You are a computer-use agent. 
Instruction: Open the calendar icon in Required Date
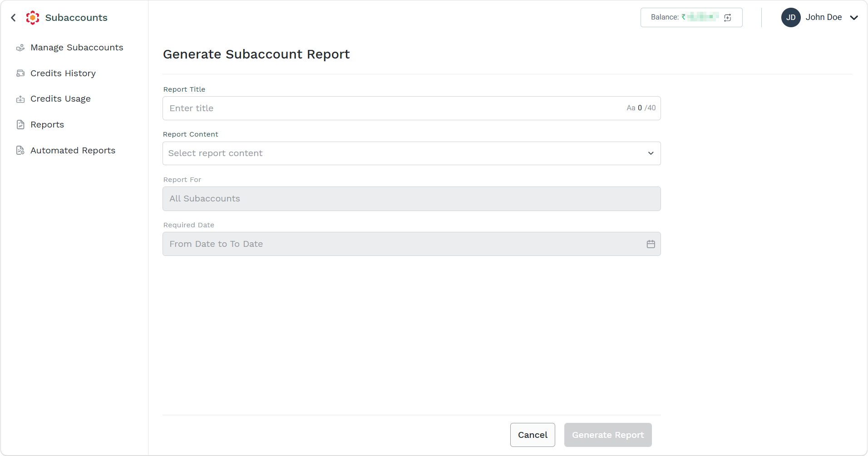coord(651,244)
